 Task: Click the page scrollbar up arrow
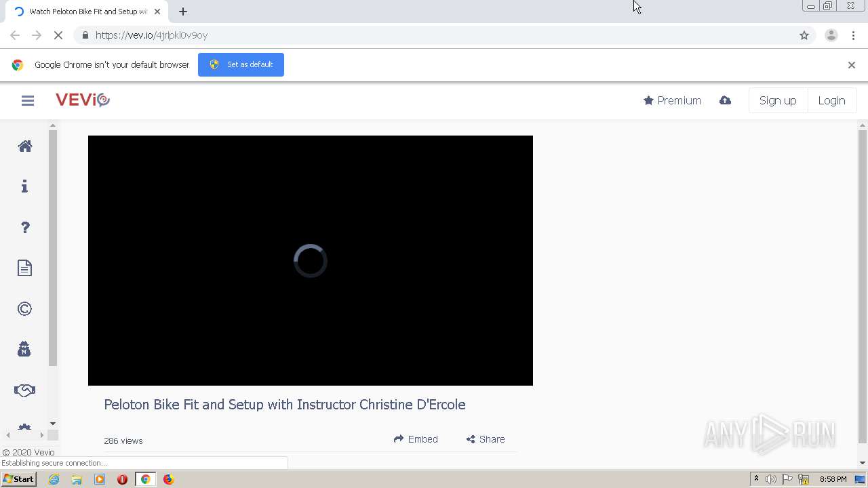pos(863,125)
